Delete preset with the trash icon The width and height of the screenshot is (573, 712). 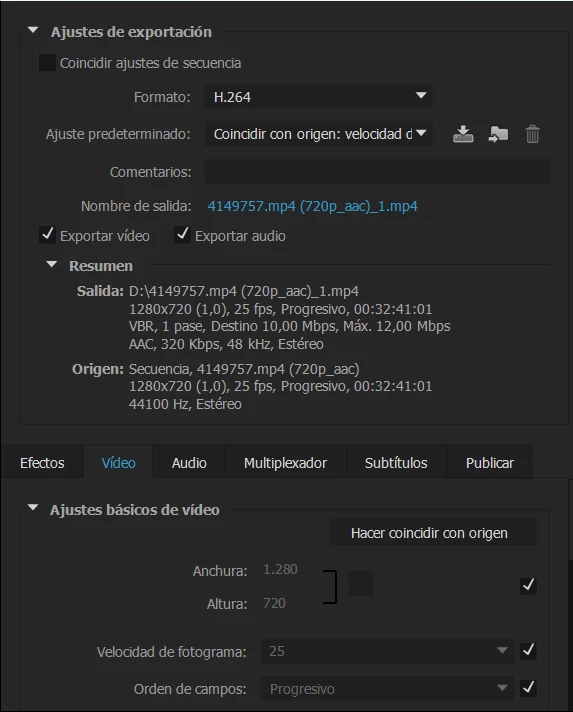click(532, 134)
